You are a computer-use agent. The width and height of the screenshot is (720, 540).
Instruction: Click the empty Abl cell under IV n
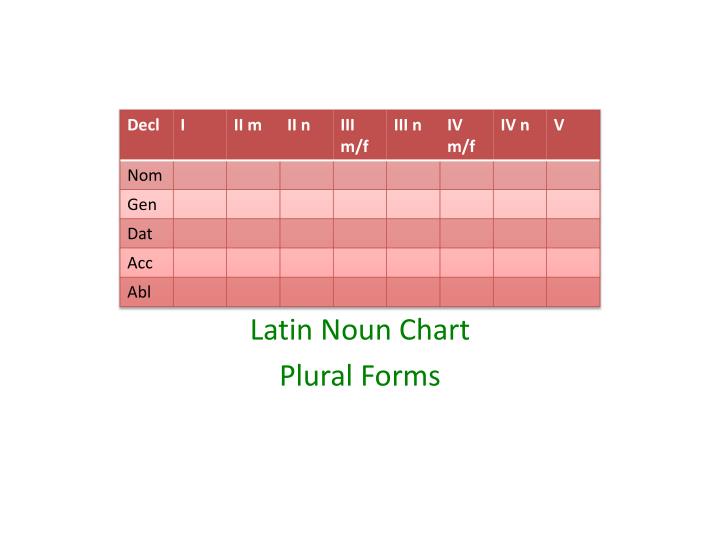520,292
